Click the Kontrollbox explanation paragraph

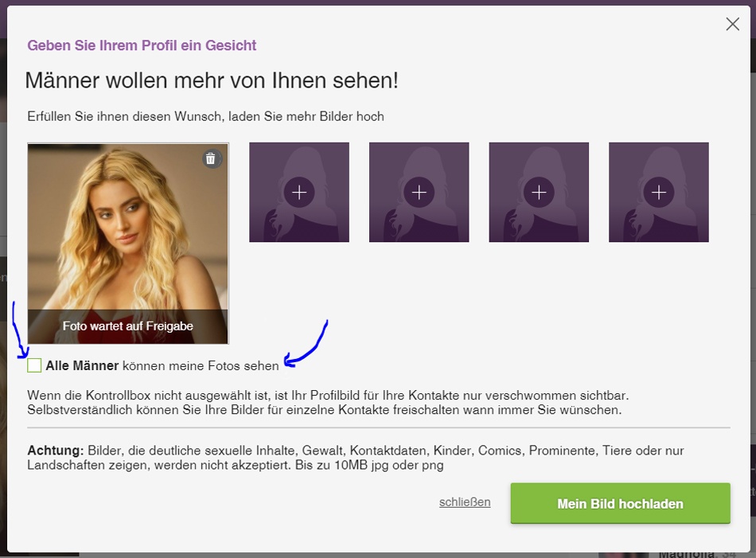(x=328, y=403)
